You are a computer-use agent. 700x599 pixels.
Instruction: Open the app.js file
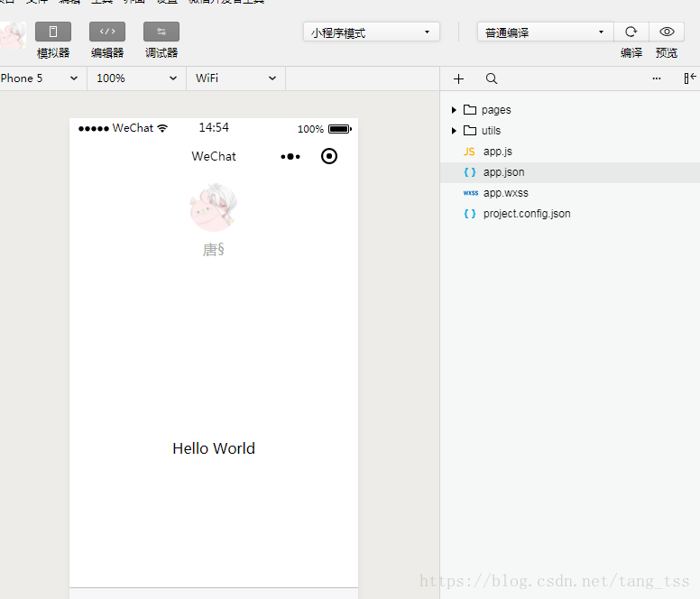coord(570,152)
